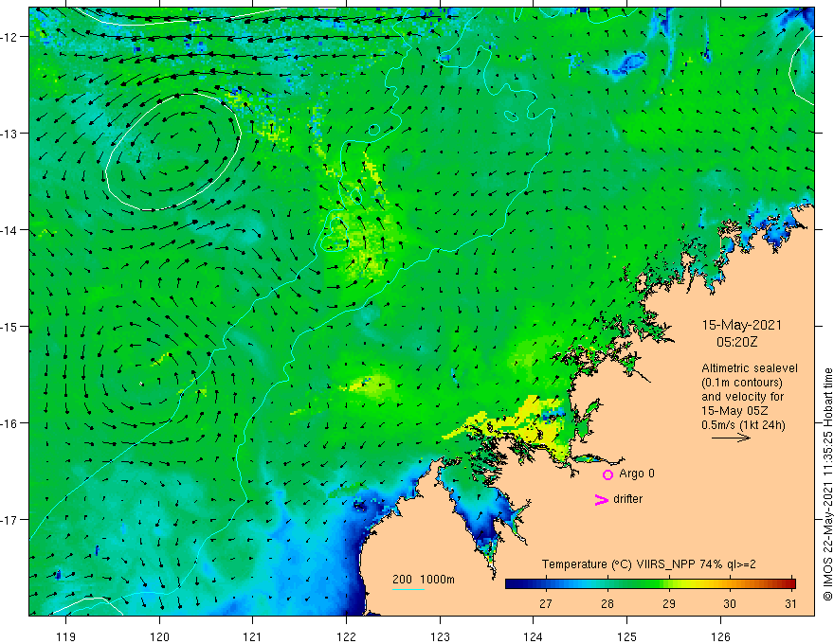
Task: Click the '(0.1m contours)' text
Action: 741,383
